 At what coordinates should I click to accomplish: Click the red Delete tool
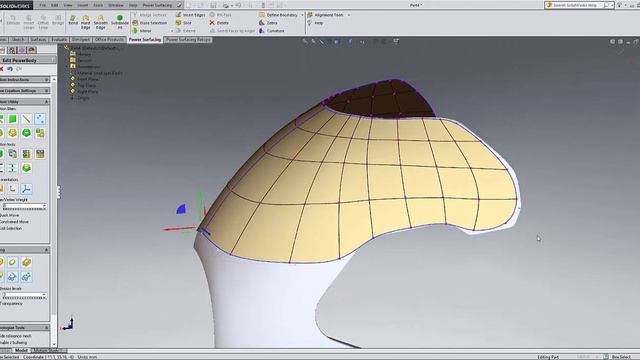point(219,23)
